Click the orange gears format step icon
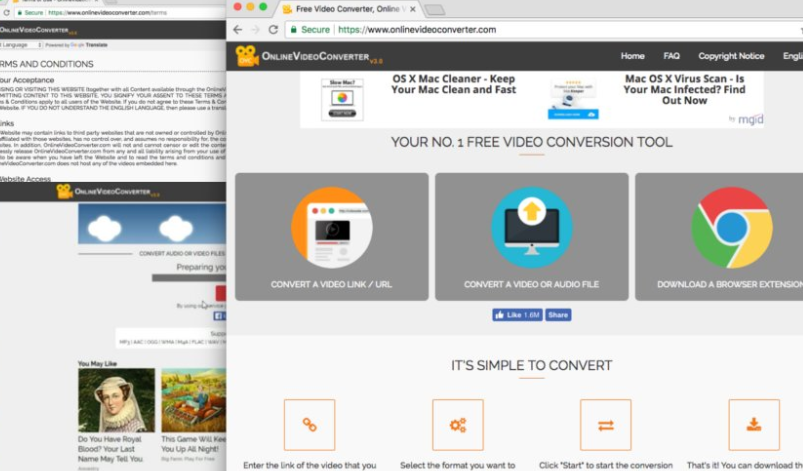 click(457, 424)
